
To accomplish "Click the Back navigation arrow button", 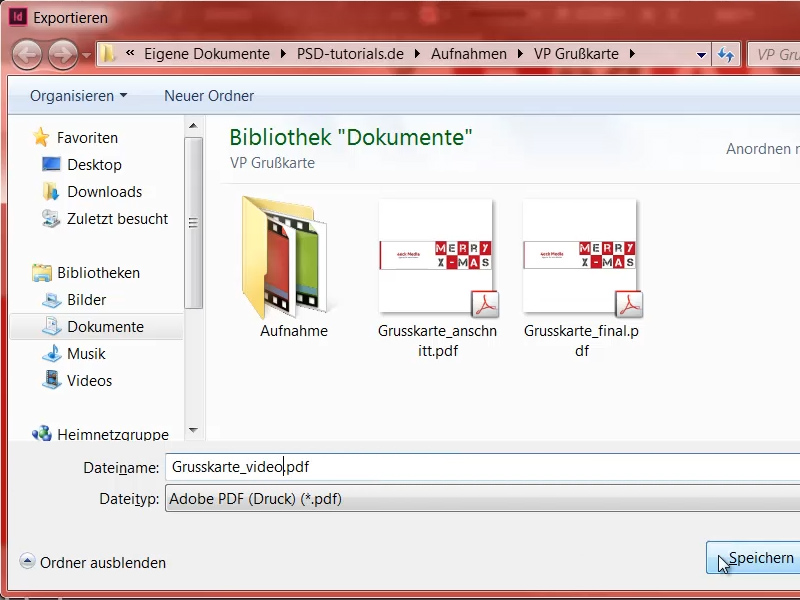I will [x=27, y=54].
